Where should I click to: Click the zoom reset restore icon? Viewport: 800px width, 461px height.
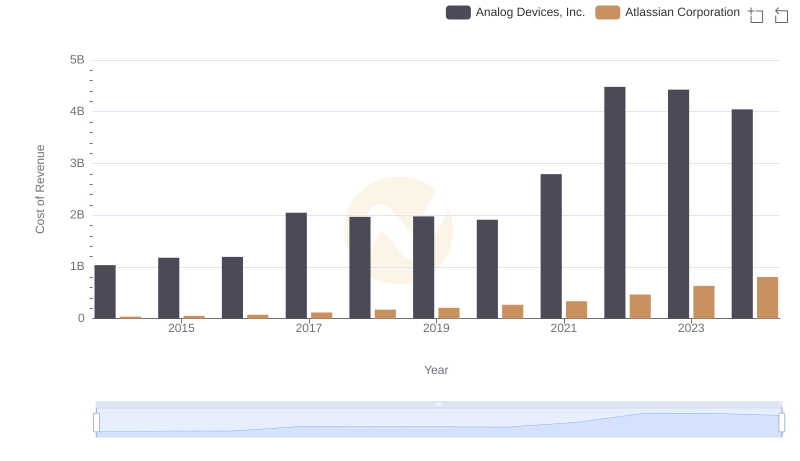781,15
